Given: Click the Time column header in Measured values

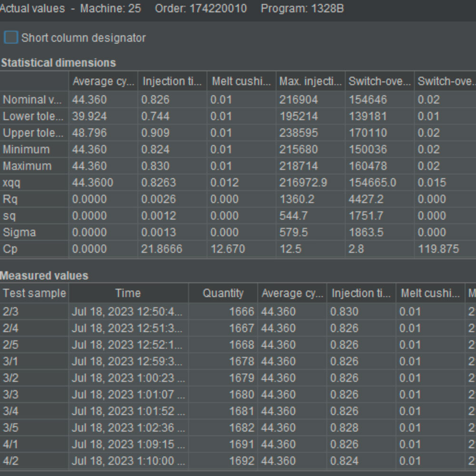Looking at the screenshot, I should click(128, 293).
